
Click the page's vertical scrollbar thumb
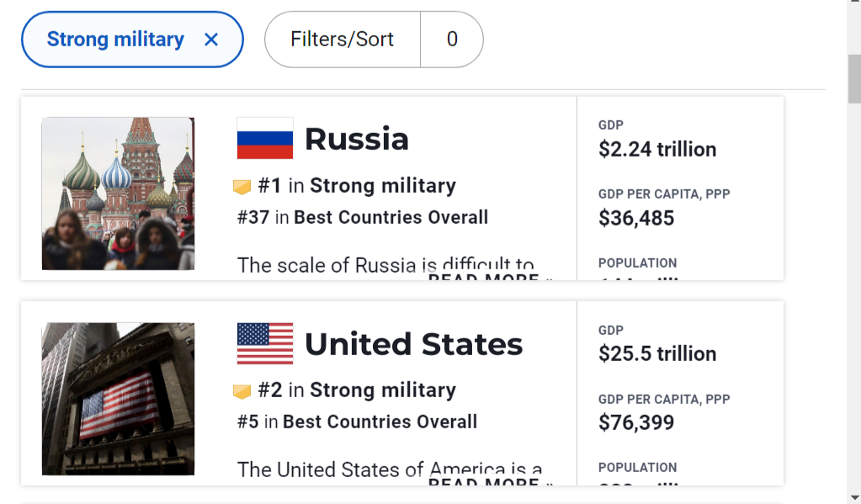tap(854, 78)
